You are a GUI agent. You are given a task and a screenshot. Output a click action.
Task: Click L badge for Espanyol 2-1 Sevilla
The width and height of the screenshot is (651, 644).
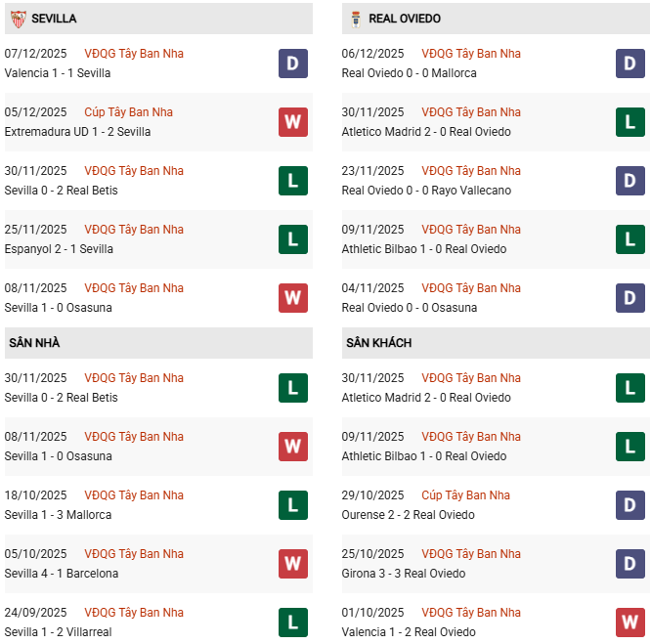(292, 239)
